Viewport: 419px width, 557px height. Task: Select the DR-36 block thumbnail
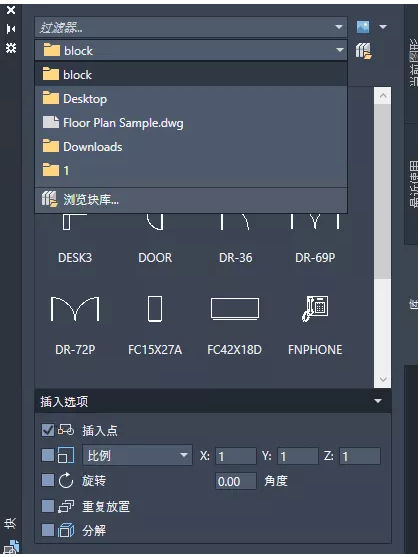(235, 238)
